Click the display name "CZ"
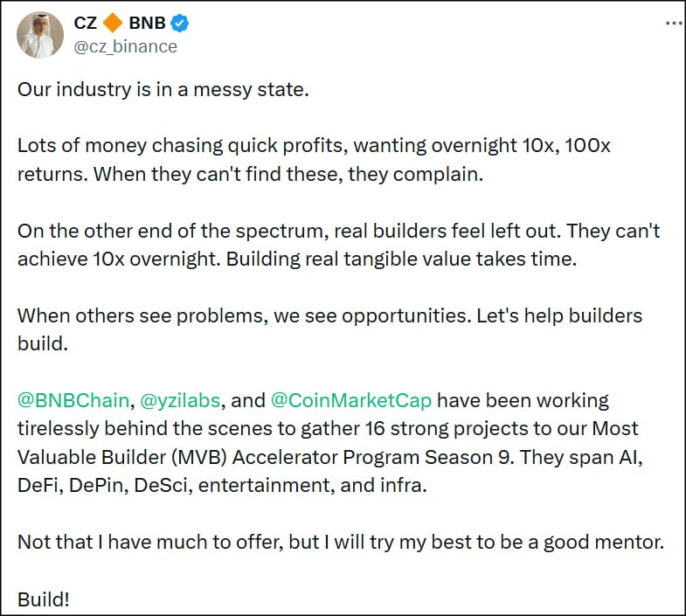 tap(86, 24)
